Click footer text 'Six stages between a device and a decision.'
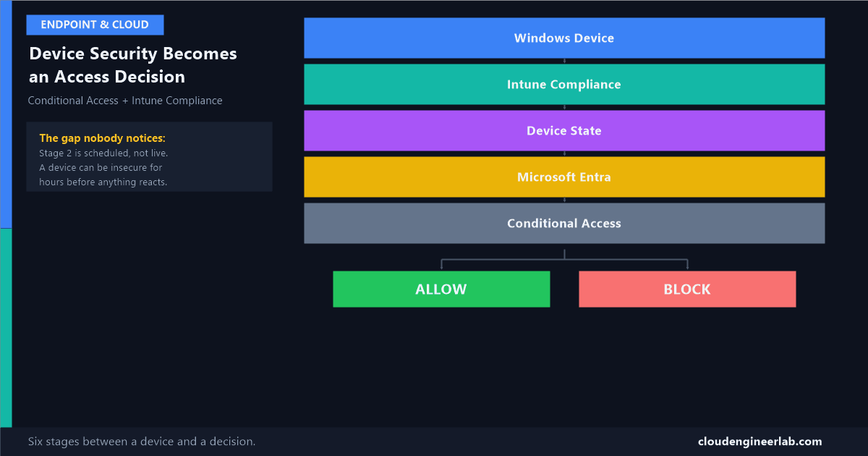Image resolution: width=868 pixels, height=456 pixels. click(142, 442)
